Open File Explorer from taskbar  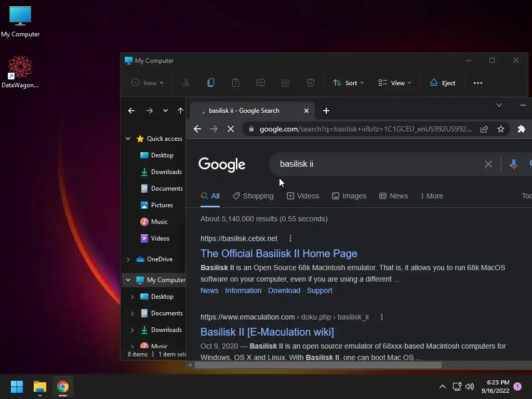(39, 387)
